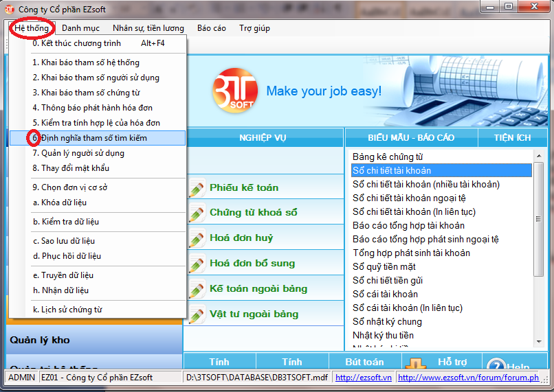Click the pencil icon beside Chứng từ khoá sổ
554x392 pixels.
[x=197, y=214]
